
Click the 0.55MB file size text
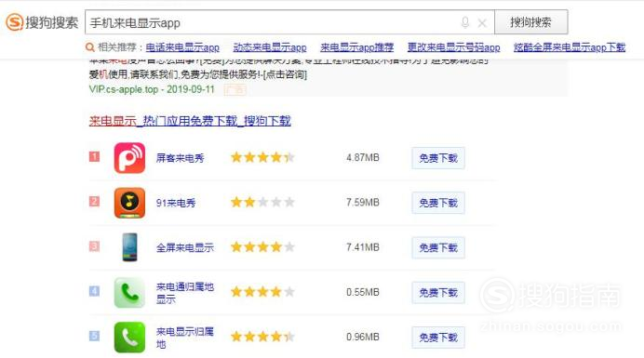pos(363,292)
